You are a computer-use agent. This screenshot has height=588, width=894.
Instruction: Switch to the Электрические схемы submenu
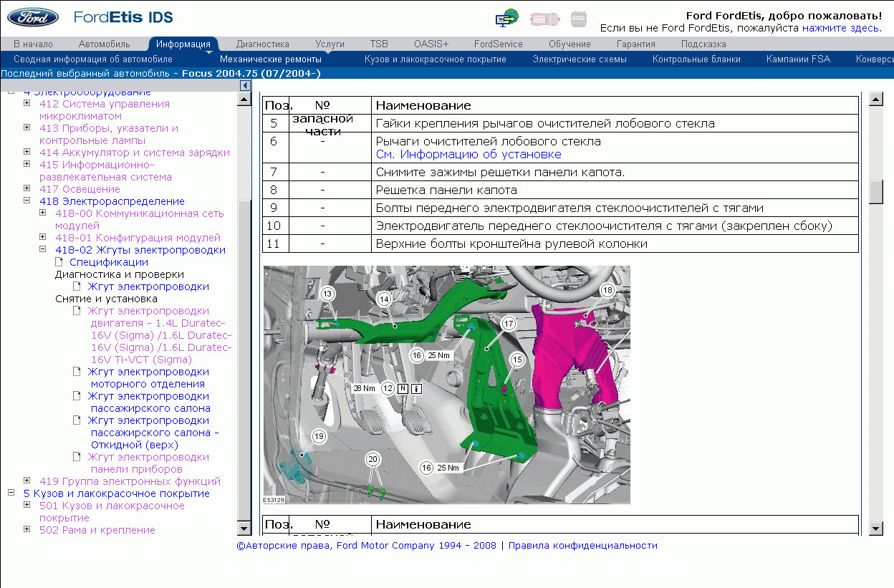pos(579,59)
